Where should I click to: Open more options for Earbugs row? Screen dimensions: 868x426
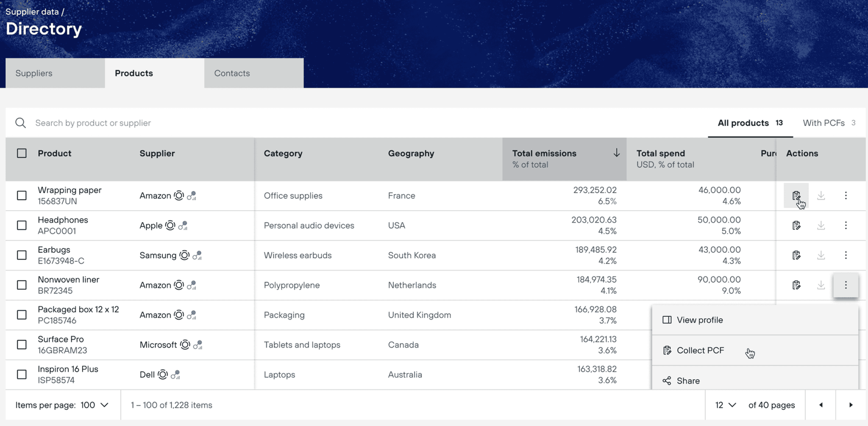coord(846,255)
